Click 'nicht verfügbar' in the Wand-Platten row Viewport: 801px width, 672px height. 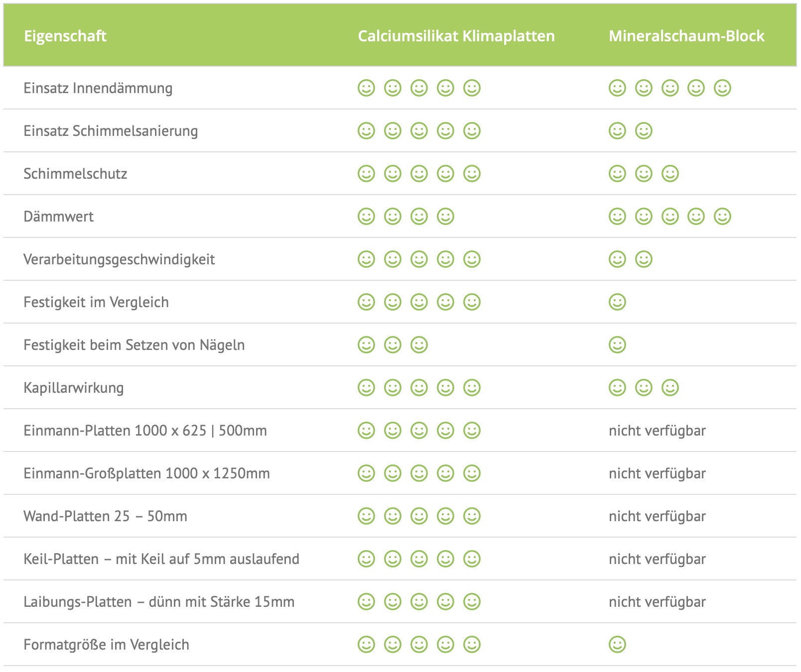657,516
